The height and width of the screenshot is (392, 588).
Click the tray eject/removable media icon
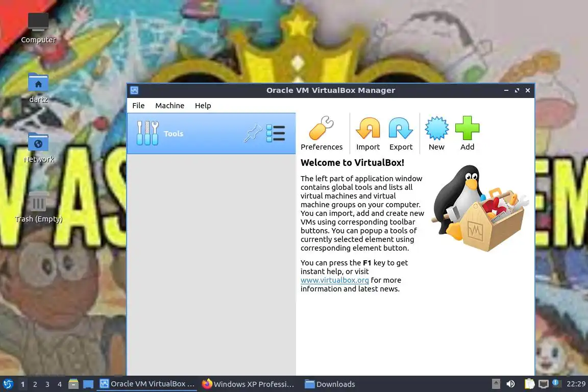(496, 384)
